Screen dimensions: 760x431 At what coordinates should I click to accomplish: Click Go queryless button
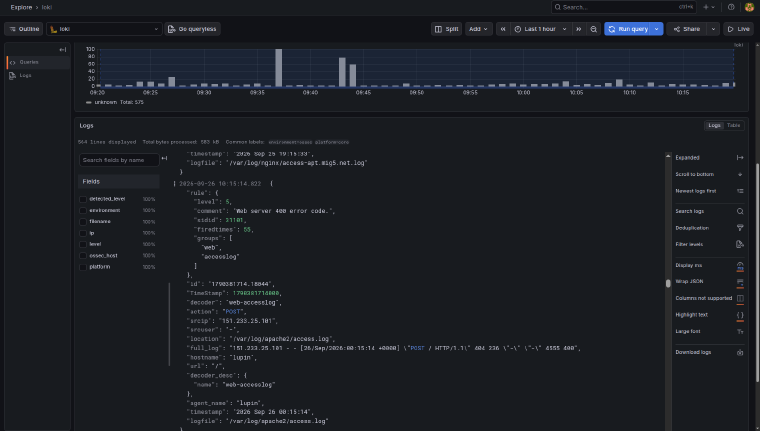click(192, 29)
